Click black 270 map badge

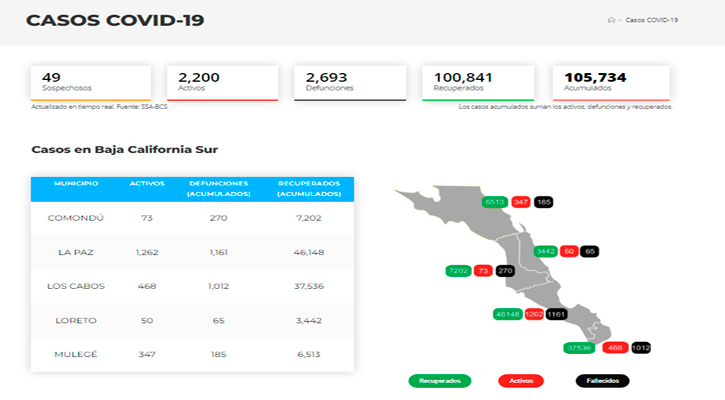click(x=505, y=271)
